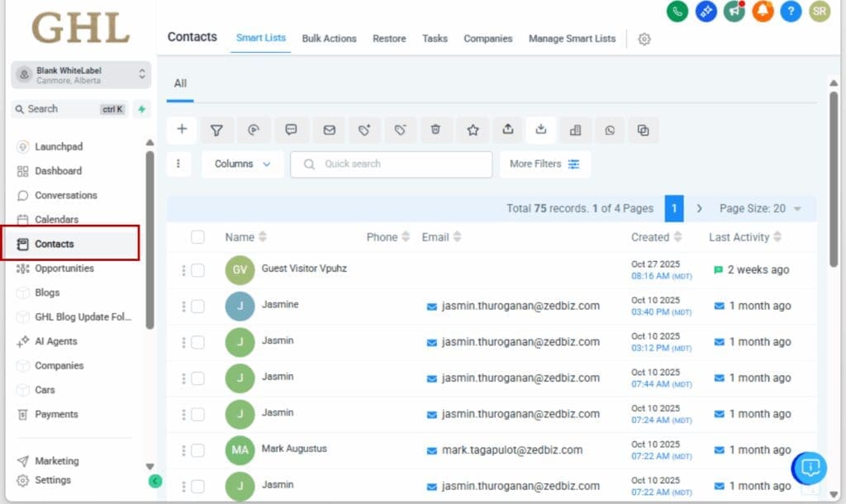The image size is (846, 504).
Task: Select the Add Tag icon
Action: pyautogui.click(x=364, y=130)
